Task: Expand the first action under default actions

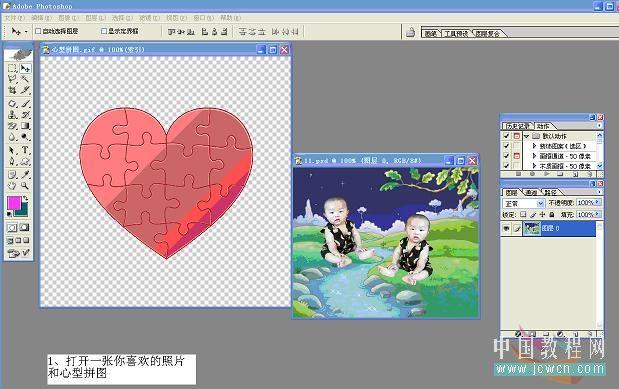Action: (x=534, y=146)
